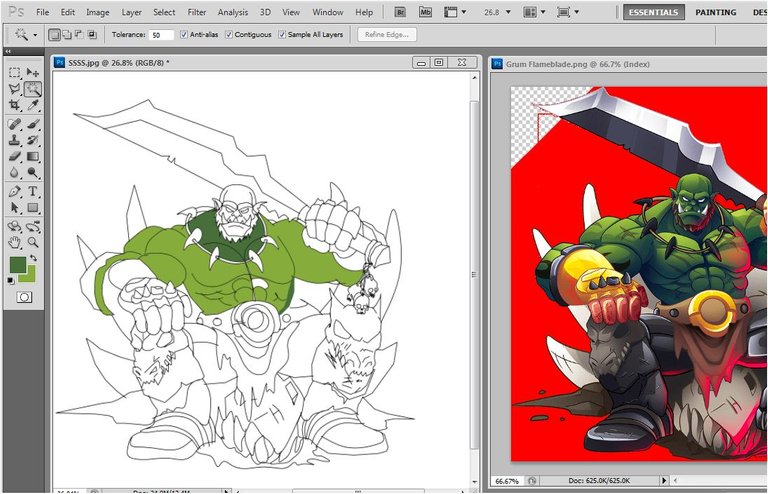Expand the collapsed tools panel arrows

coord(8,51)
